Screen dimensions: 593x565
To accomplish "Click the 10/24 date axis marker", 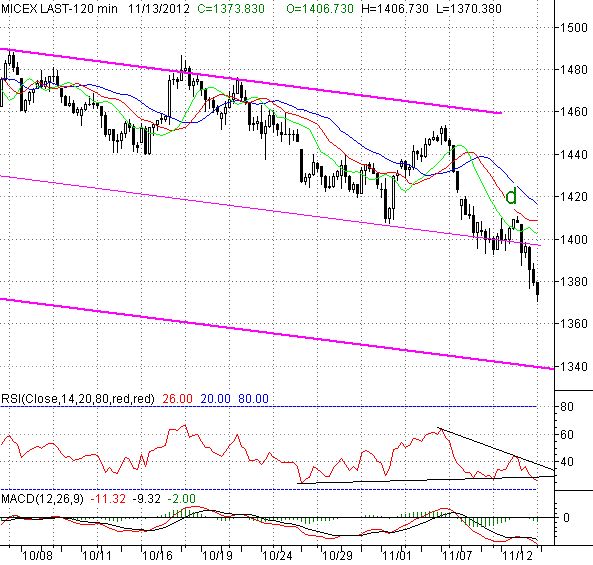I will pos(277,556).
